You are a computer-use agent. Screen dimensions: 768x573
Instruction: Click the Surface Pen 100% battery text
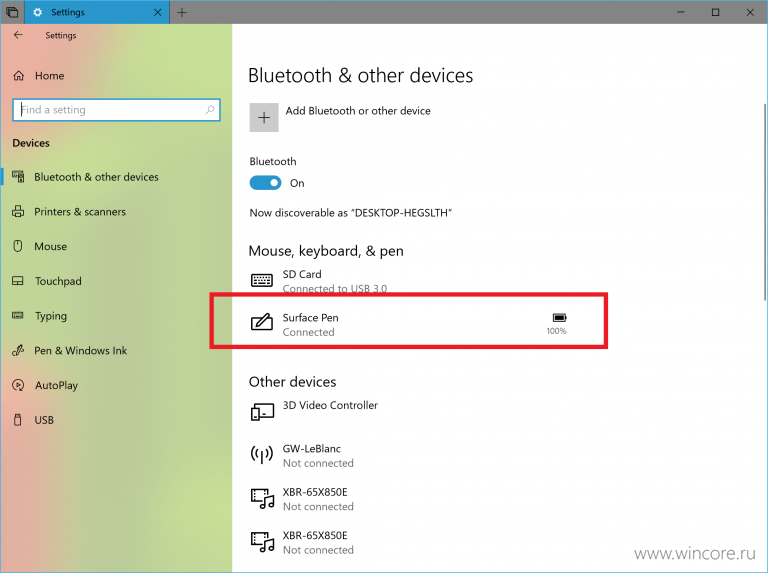[556, 331]
